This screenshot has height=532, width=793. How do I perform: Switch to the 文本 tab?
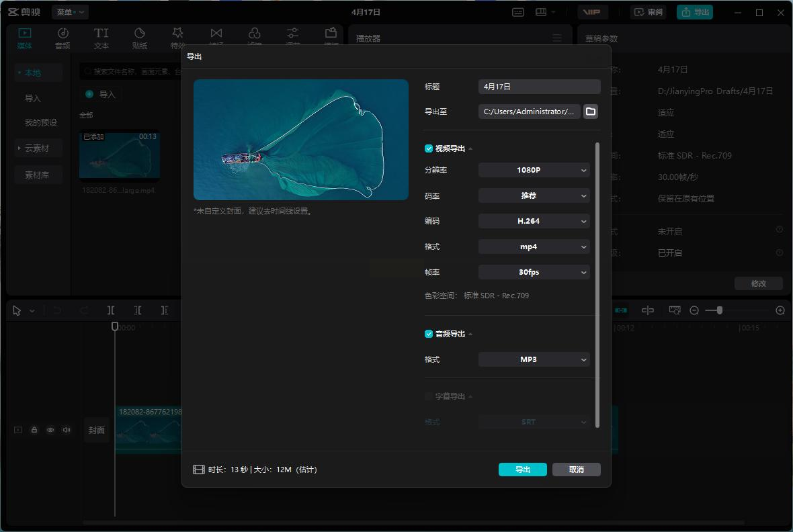[x=101, y=38]
